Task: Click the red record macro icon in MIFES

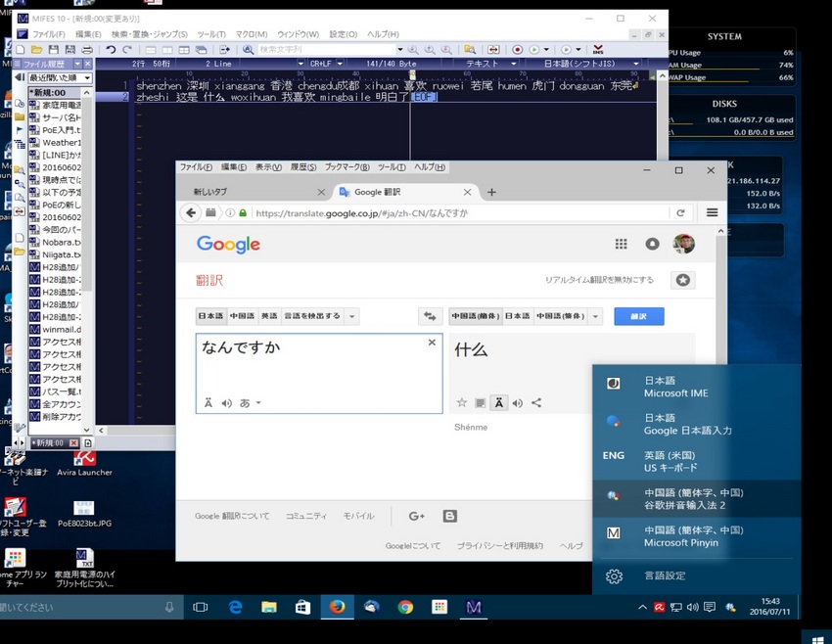Action: (x=518, y=49)
